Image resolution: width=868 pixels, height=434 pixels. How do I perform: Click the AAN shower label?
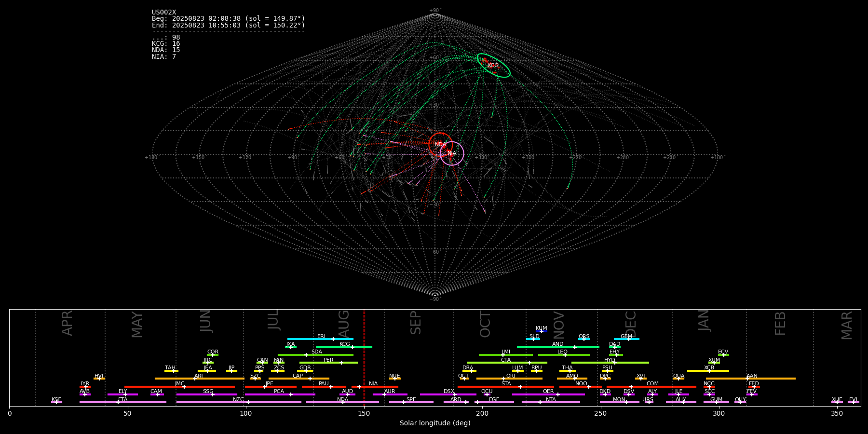tap(752, 376)
